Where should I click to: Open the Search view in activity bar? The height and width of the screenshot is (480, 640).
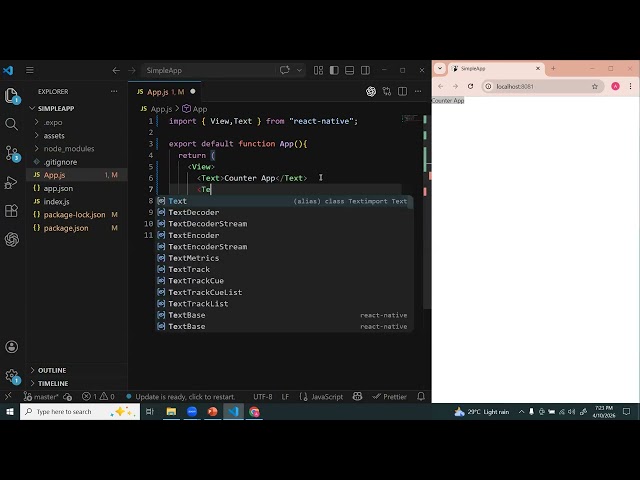tap(11, 124)
